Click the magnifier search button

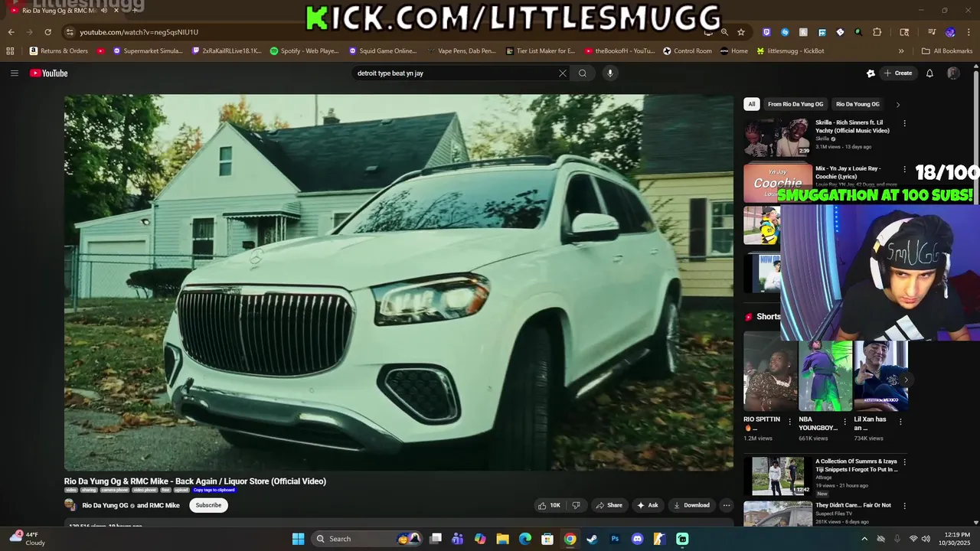(583, 73)
